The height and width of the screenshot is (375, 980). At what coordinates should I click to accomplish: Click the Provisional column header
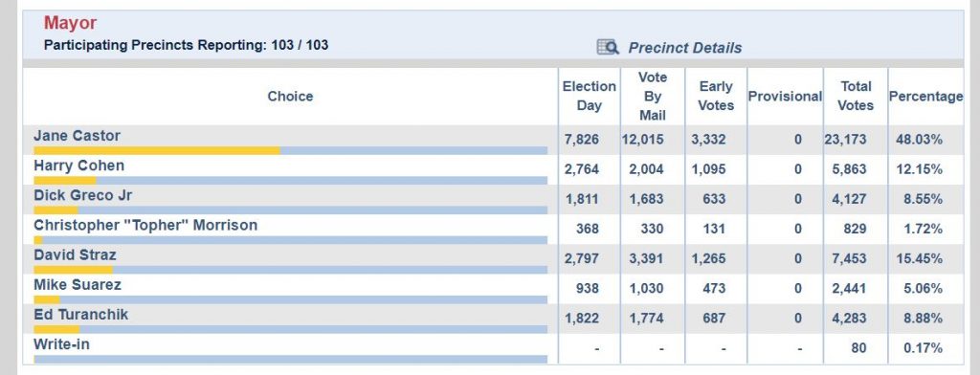click(785, 97)
